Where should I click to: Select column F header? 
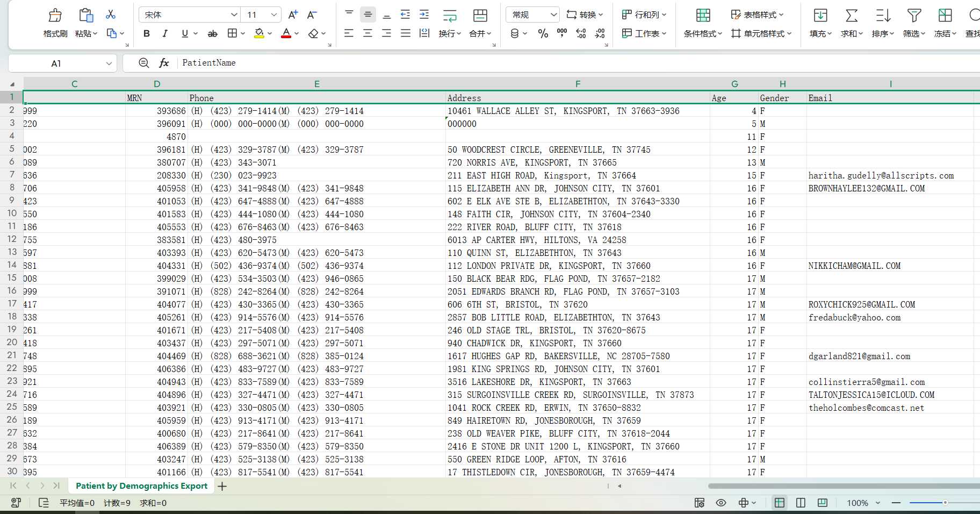pyautogui.click(x=578, y=84)
